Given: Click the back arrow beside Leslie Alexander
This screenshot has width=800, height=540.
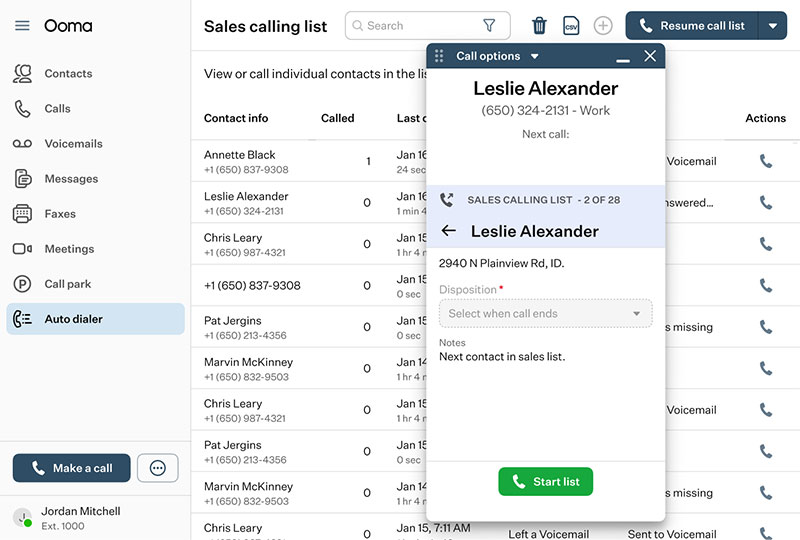Looking at the screenshot, I should click(x=449, y=231).
